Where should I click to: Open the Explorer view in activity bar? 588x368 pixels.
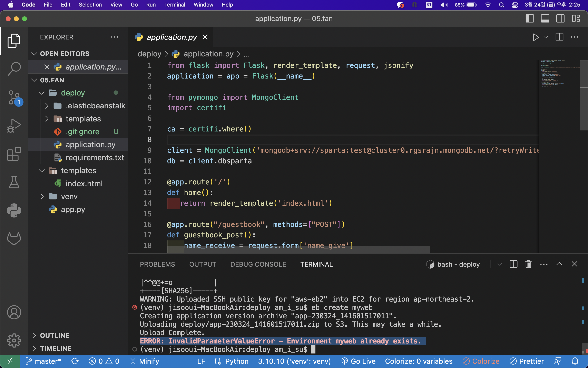[14, 41]
